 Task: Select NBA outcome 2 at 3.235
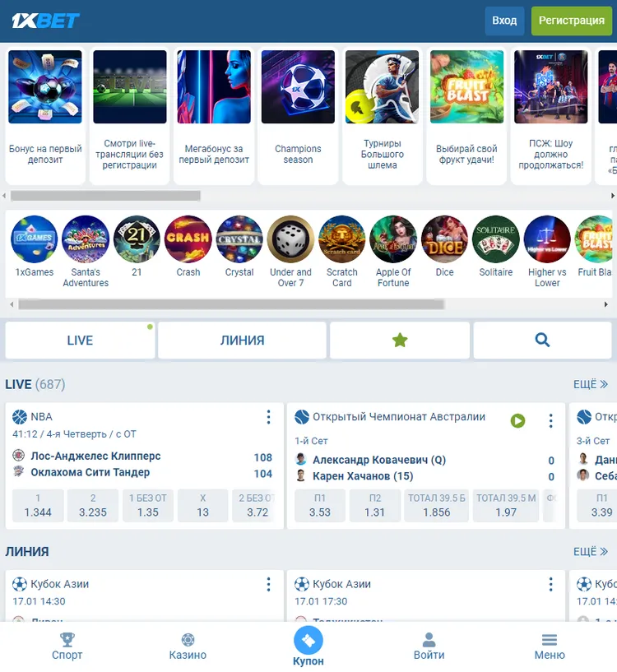(93, 506)
